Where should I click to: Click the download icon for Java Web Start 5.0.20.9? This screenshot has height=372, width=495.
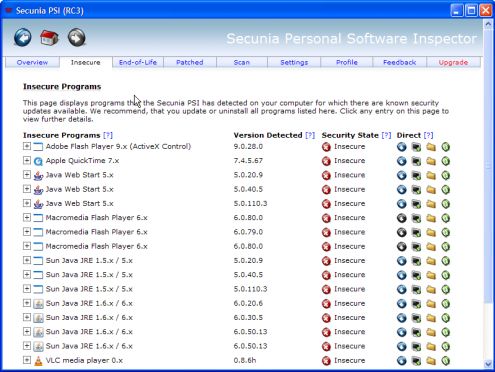402,175
